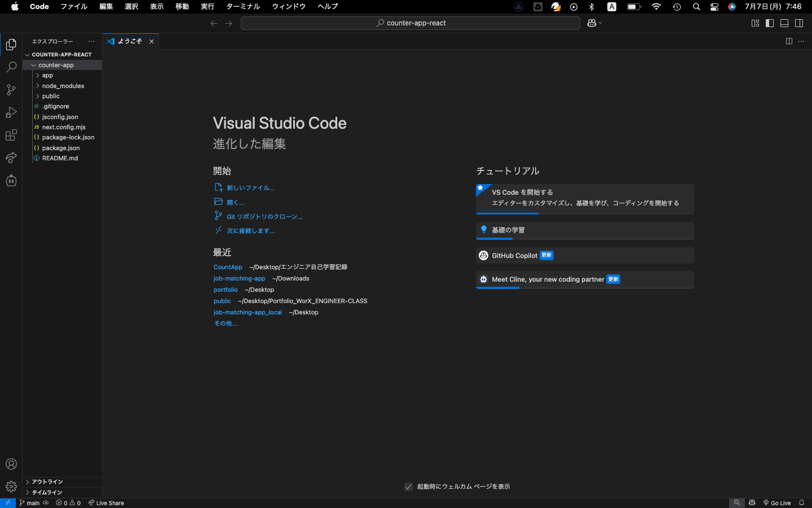Open 基礎の学習 walkthrough
The height and width of the screenshot is (508, 812).
[x=585, y=231]
